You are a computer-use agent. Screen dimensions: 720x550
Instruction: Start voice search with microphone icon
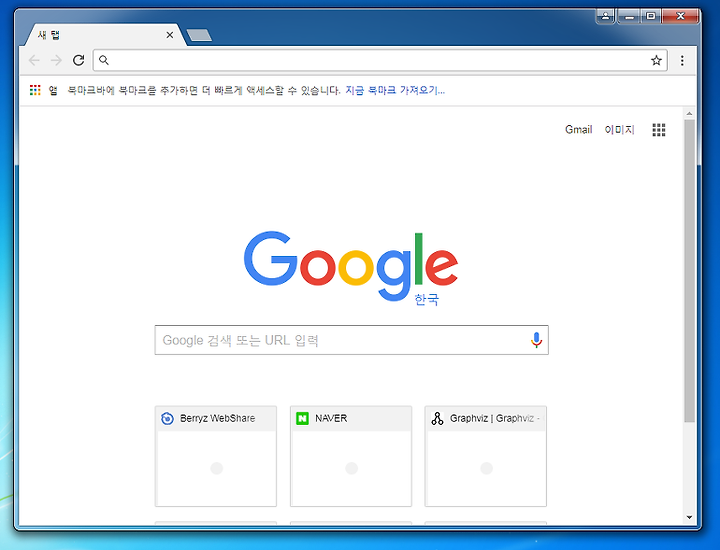tap(536, 340)
